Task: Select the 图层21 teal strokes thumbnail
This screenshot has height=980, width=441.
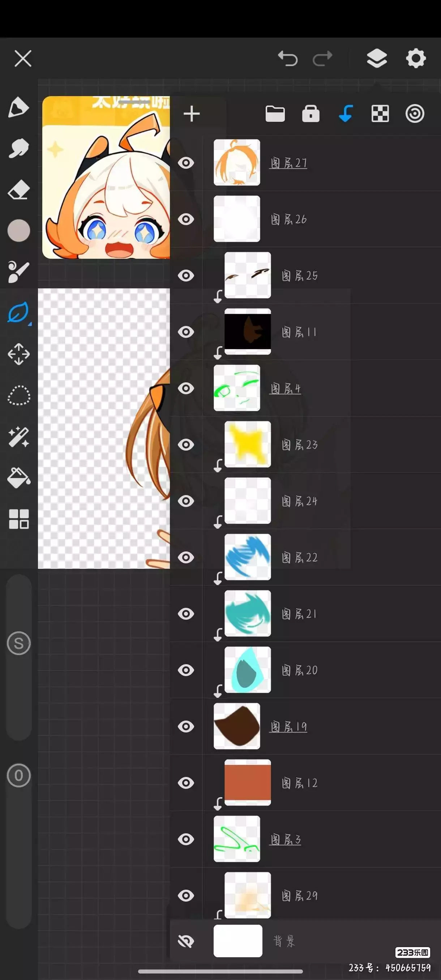Action: tap(248, 613)
